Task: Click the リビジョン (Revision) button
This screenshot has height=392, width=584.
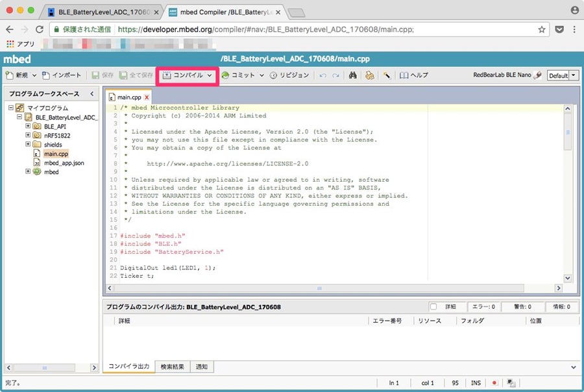Action: [x=289, y=75]
